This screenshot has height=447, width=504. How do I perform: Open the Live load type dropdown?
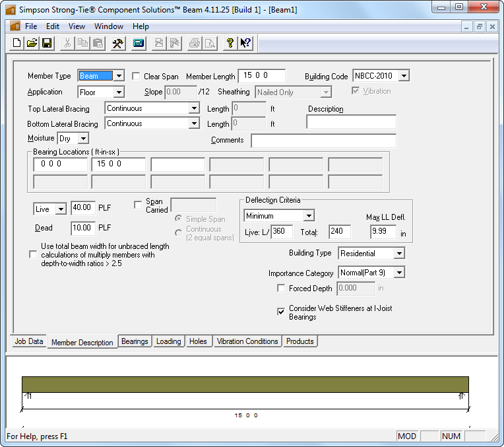pos(61,209)
